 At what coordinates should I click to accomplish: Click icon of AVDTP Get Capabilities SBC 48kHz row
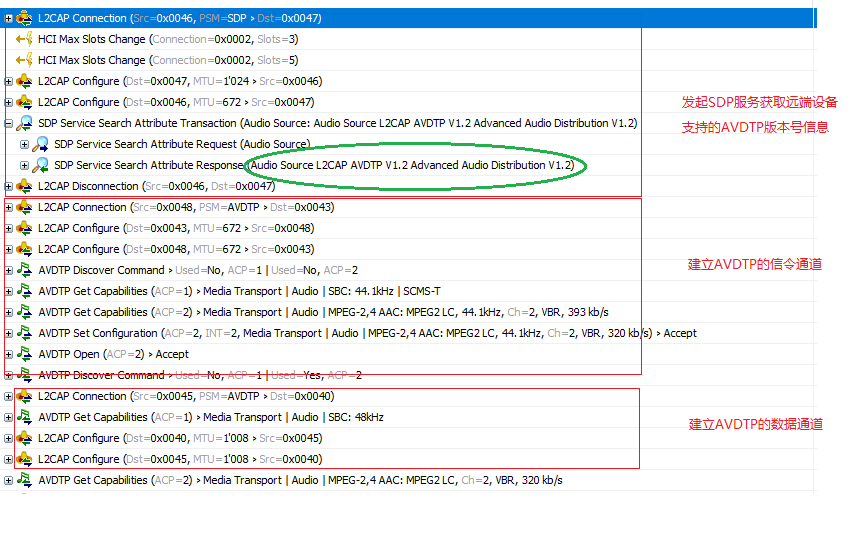coord(24,417)
